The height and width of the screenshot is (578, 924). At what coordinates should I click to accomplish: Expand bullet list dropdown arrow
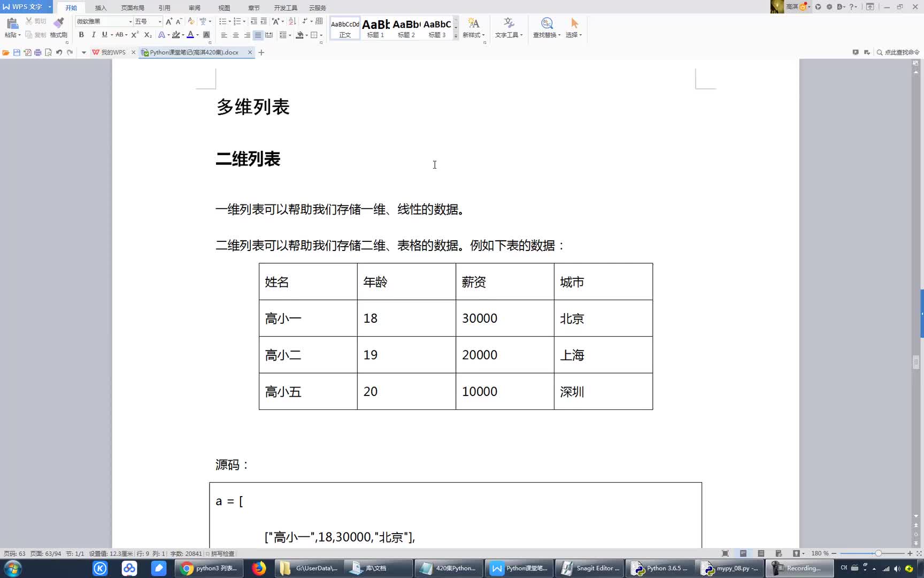[x=230, y=21]
